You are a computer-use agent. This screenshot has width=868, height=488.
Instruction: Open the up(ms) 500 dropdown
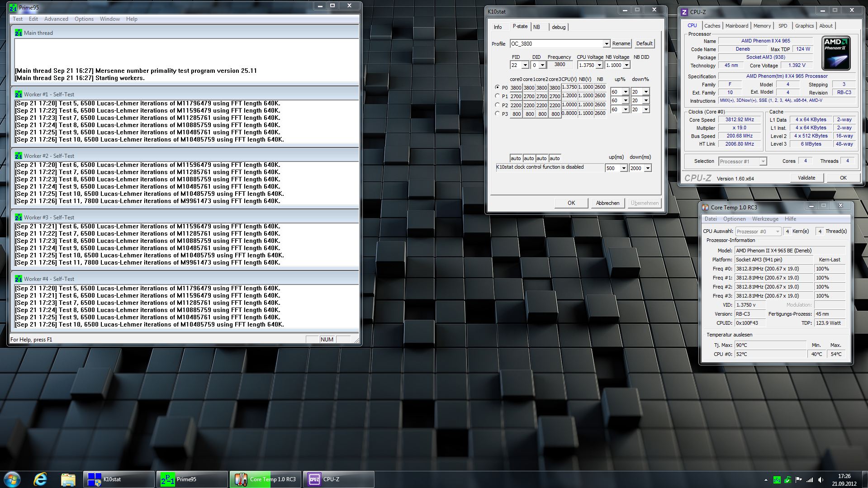point(624,168)
